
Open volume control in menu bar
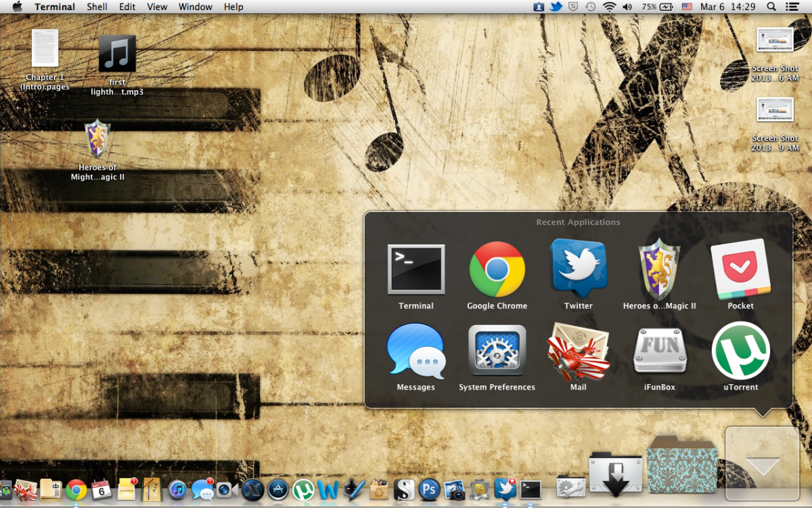[x=627, y=7]
